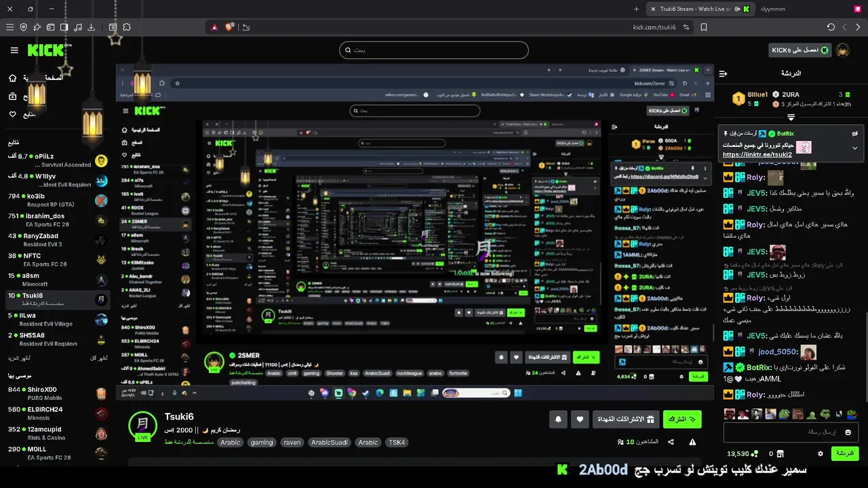Click the kick.com/tsuki6 address bar
This screenshot has height=488, width=868.
pyautogui.click(x=654, y=27)
